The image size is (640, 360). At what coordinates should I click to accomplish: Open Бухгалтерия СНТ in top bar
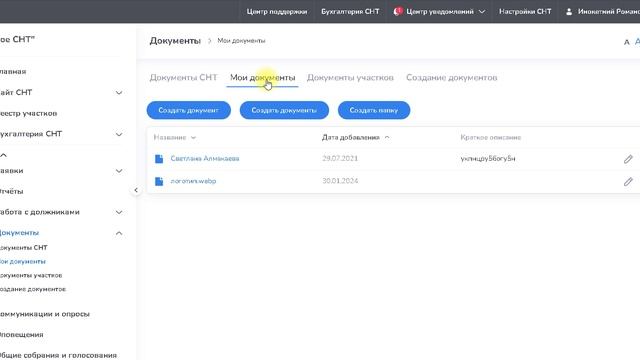point(350,11)
